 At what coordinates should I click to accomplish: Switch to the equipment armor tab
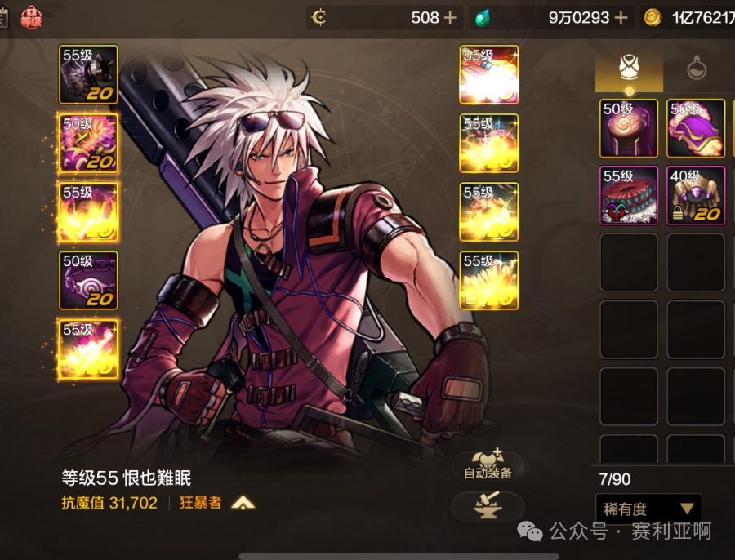[x=629, y=69]
